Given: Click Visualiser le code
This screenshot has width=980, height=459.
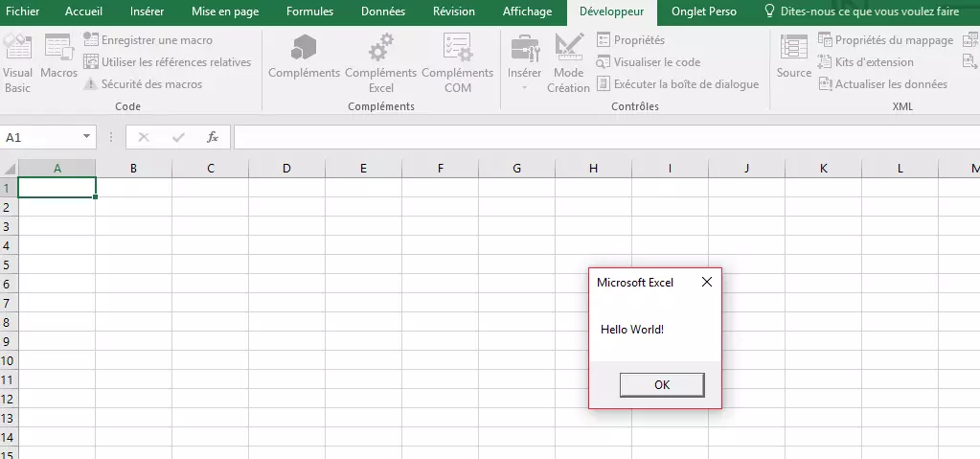Looking at the screenshot, I should [x=649, y=62].
